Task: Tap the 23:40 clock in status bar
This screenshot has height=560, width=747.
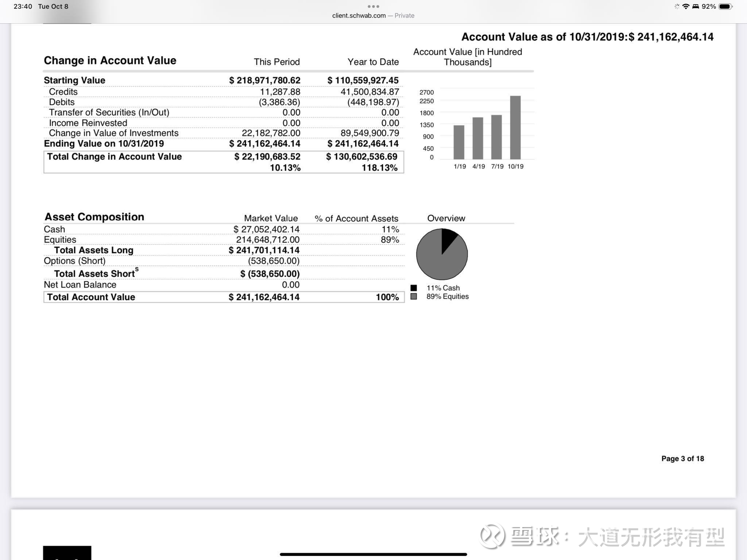Action: tap(23, 7)
